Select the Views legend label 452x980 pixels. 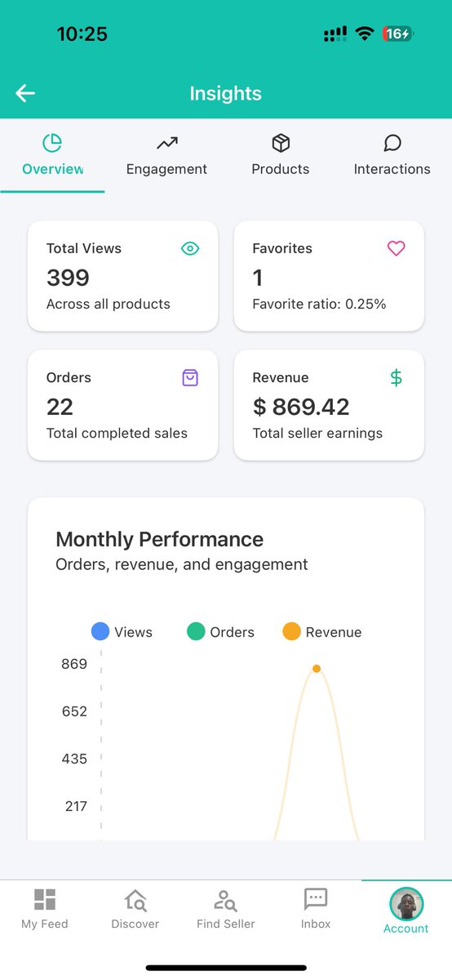[133, 632]
